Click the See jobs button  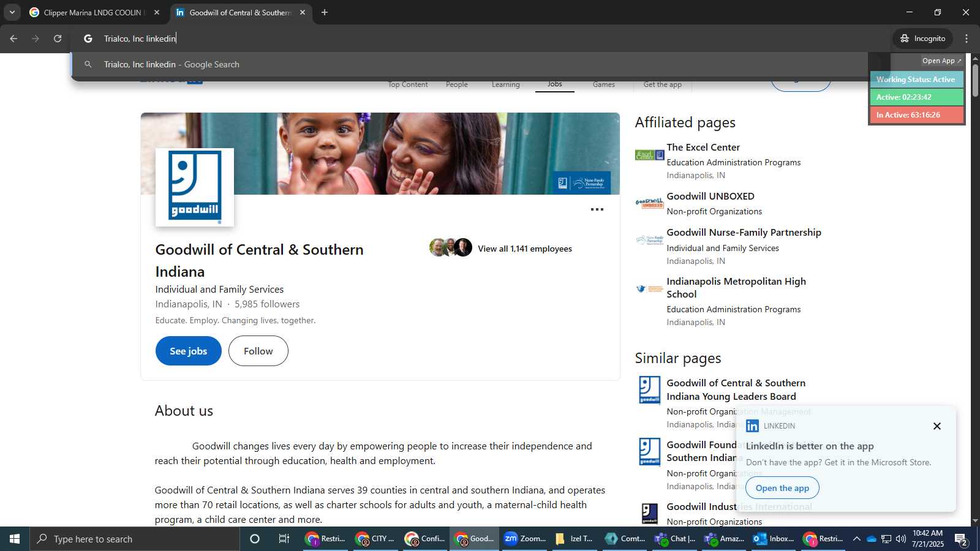pyautogui.click(x=188, y=351)
